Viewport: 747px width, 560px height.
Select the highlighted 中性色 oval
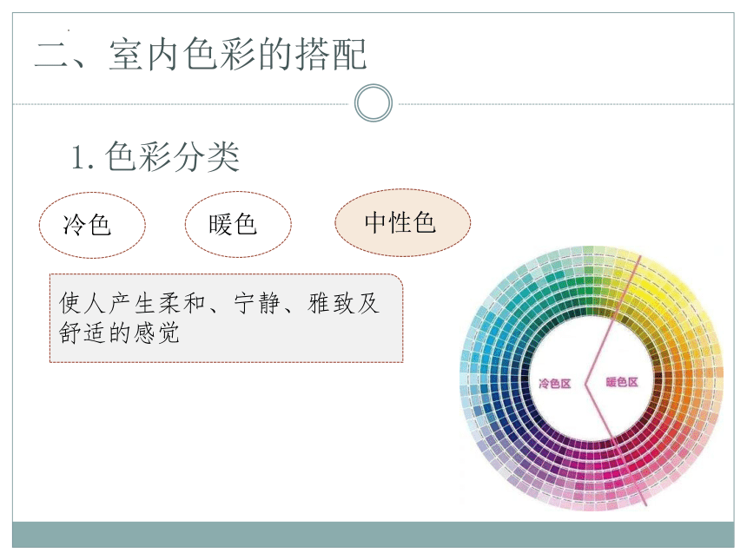(x=402, y=222)
